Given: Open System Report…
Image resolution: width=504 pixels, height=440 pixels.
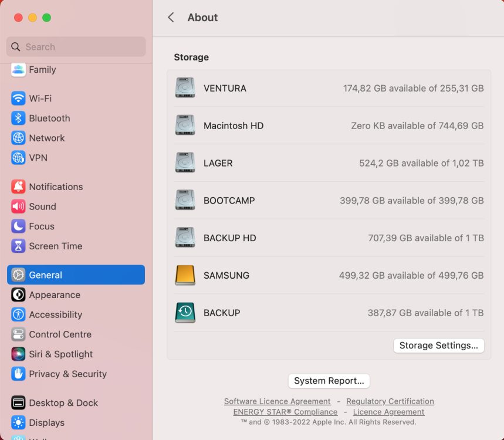Looking at the screenshot, I should [329, 381].
